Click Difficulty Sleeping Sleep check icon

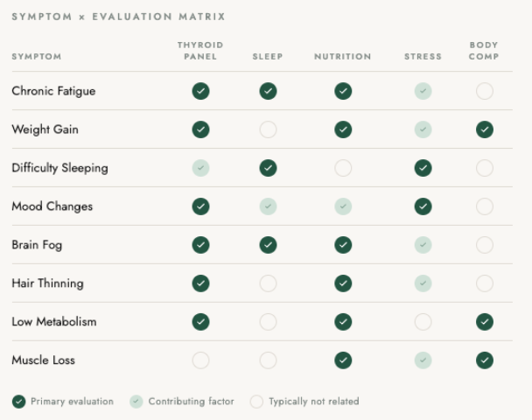(x=268, y=168)
